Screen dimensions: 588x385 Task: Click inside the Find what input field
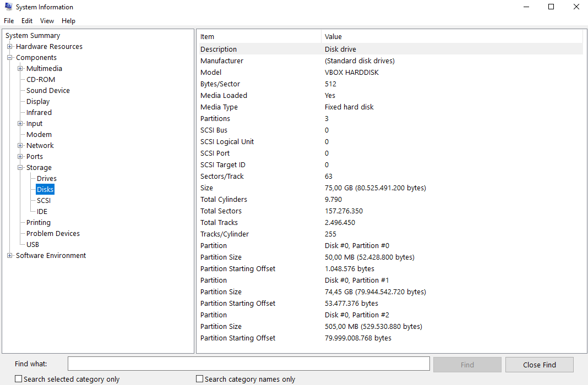(x=248, y=364)
